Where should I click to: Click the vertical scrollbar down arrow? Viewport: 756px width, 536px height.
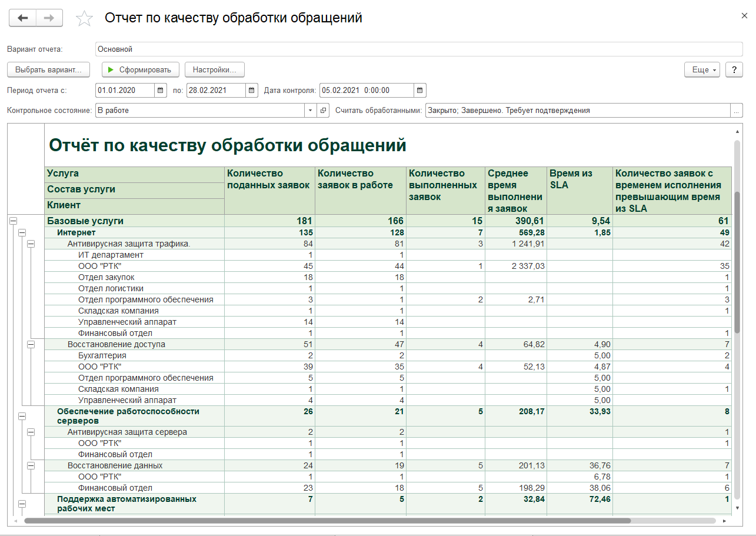[x=737, y=507]
